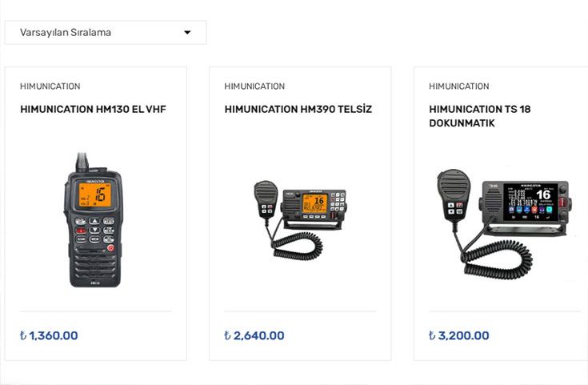Open HIMUNICATION HM390 TELSİZ title link

coord(298,109)
